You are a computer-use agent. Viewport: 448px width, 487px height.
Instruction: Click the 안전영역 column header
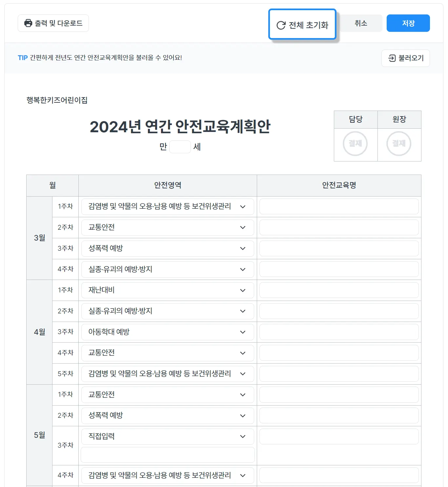[x=168, y=185]
